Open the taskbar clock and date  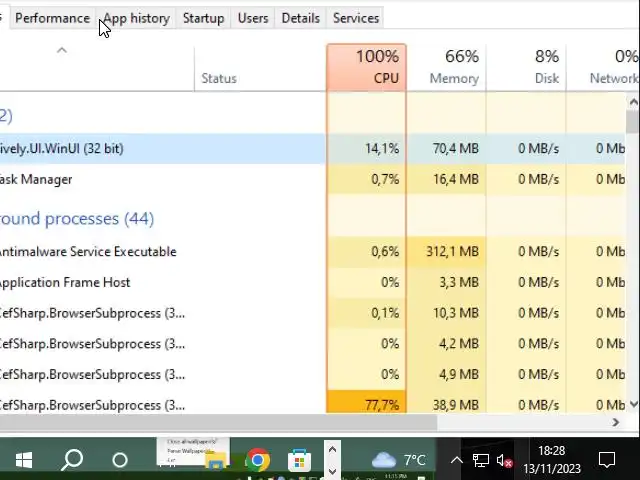point(551,460)
